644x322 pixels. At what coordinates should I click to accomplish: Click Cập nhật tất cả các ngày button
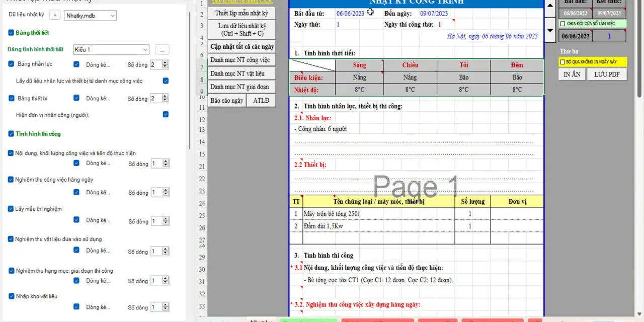tap(242, 47)
